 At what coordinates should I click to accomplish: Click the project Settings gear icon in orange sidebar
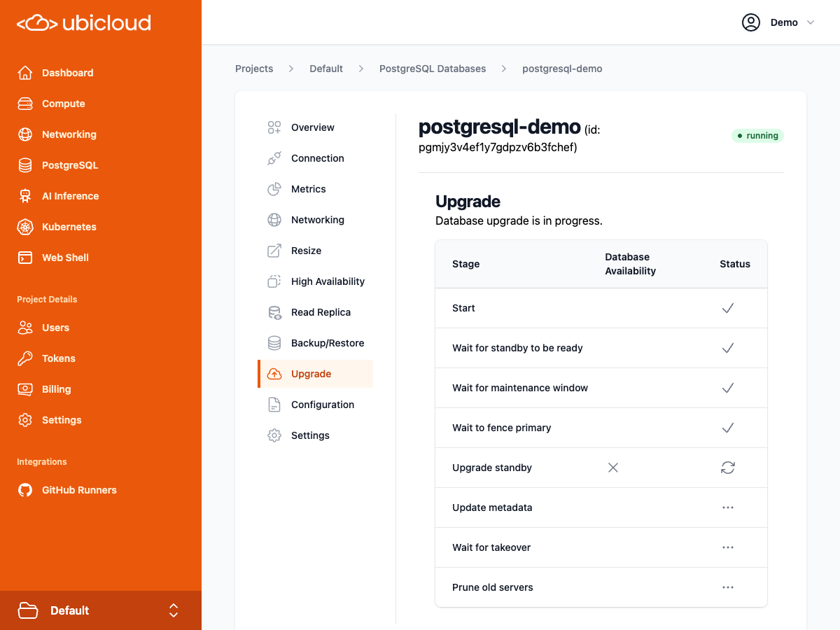(x=25, y=420)
